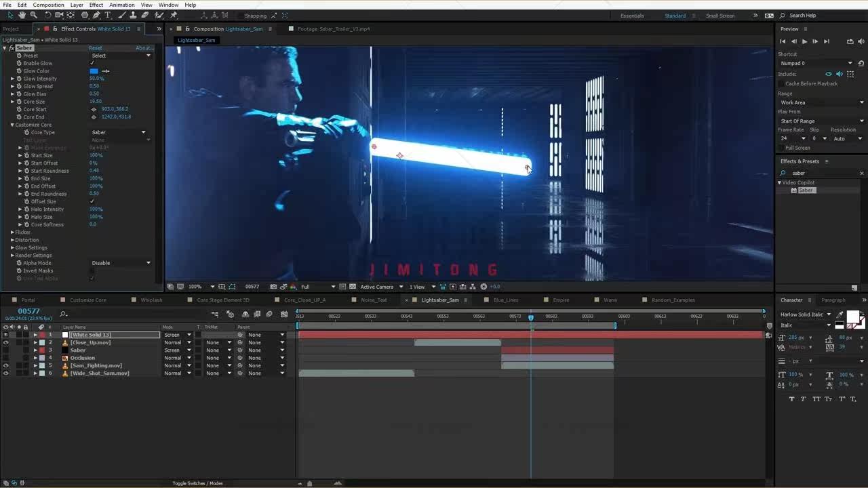
Task: Open the File menu
Action: point(7,5)
